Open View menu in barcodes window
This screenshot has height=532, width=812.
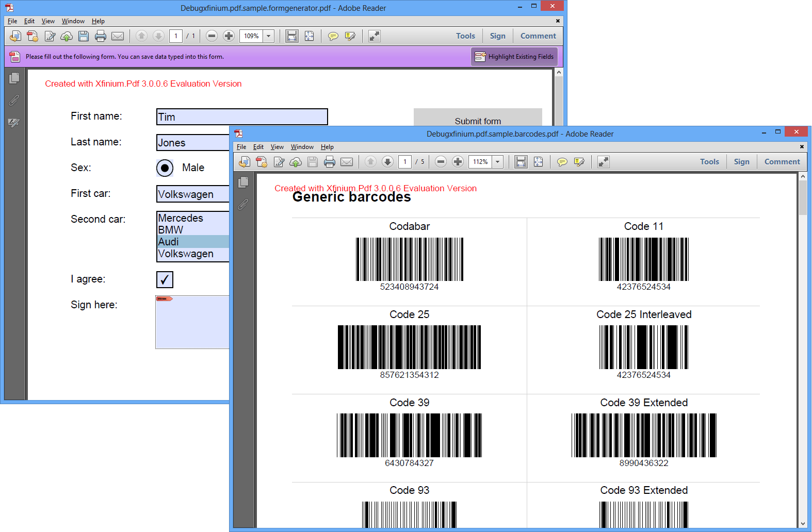(x=277, y=147)
